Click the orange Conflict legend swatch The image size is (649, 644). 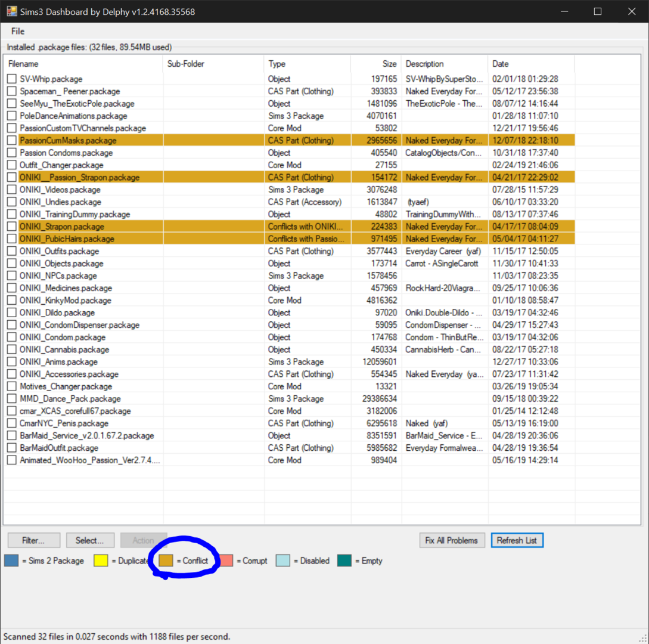tap(166, 561)
